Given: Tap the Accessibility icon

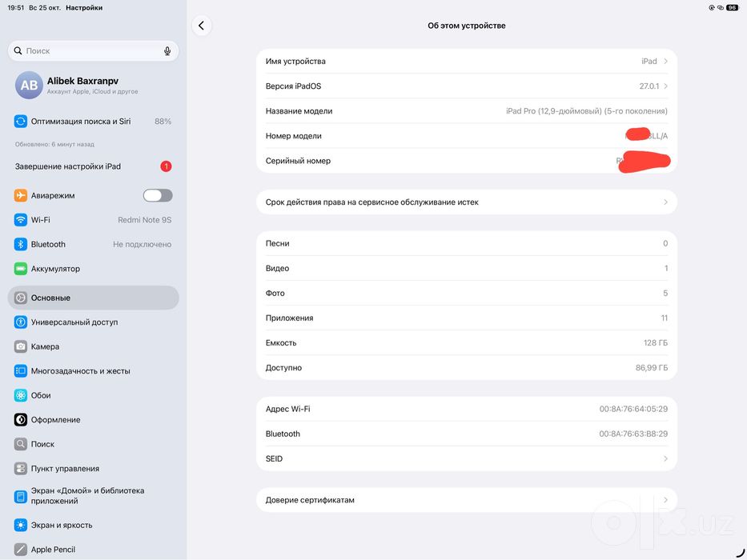Looking at the screenshot, I should click(21, 322).
